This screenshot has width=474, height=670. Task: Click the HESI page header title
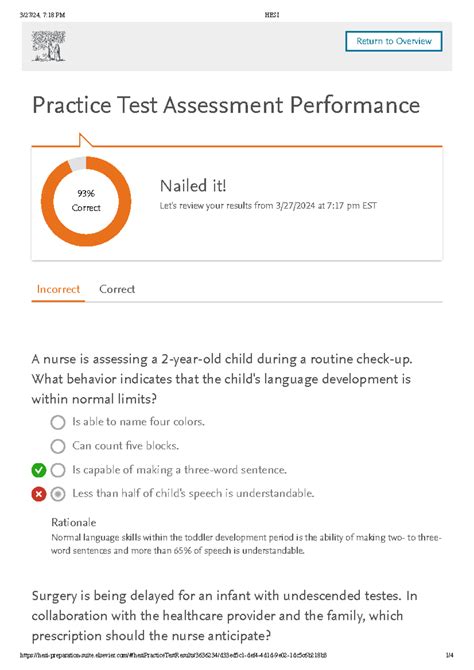(x=272, y=15)
